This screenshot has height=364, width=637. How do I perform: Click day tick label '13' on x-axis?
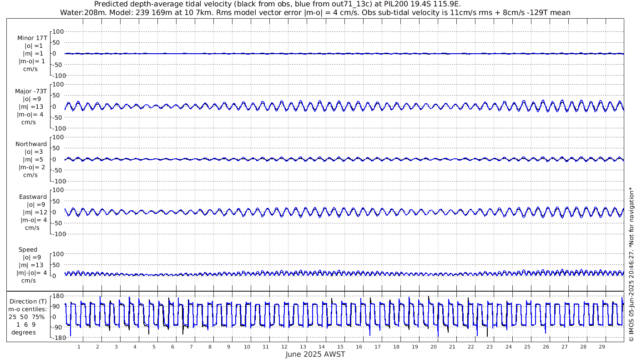tap(303, 346)
